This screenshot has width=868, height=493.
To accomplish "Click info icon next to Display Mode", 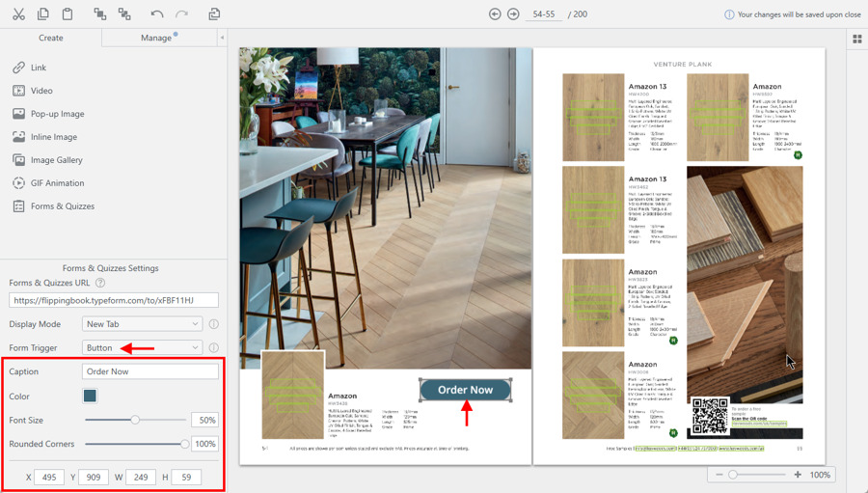I will pos(214,324).
